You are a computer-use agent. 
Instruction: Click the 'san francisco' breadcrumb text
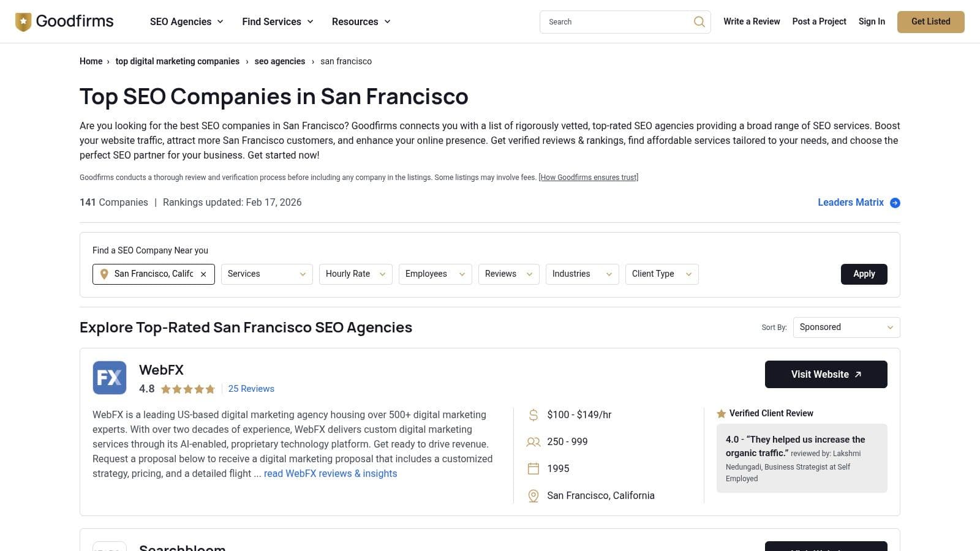point(346,61)
